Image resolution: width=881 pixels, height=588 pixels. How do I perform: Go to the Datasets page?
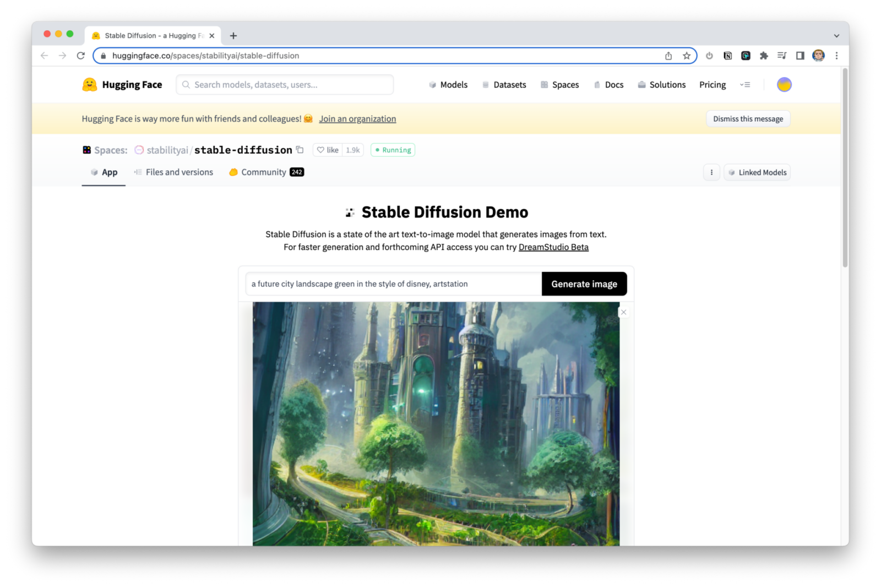[504, 85]
